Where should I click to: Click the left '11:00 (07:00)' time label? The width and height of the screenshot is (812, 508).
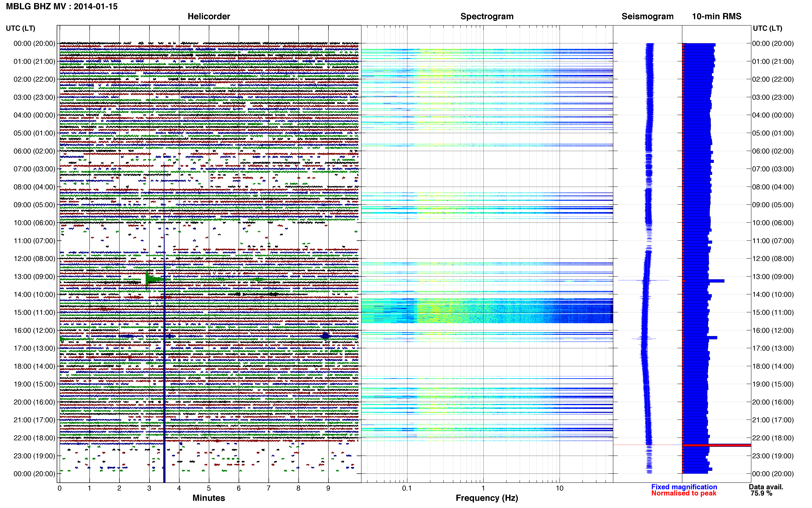coord(34,241)
